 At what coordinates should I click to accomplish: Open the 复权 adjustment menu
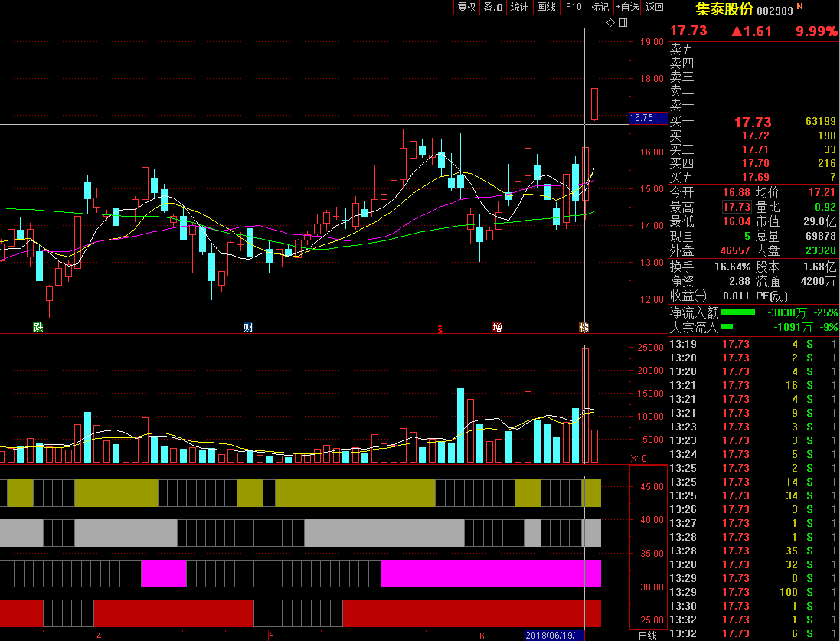(x=466, y=7)
